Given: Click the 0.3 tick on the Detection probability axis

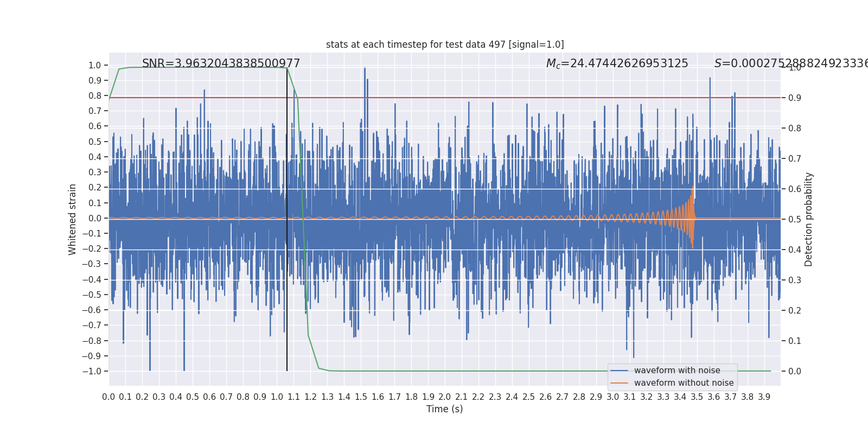Looking at the screenshot, I should [795, 280].
